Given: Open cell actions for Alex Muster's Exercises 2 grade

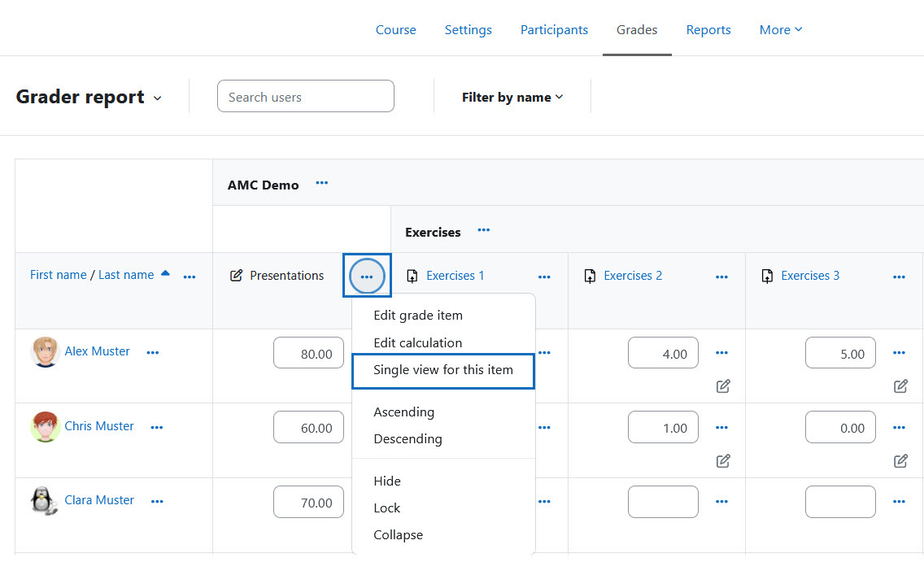Looking at the screenshot, I should [x=722, y=353].
